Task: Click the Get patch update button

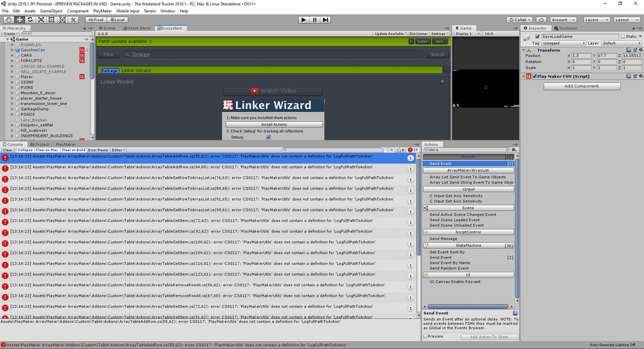Action: 439,41
